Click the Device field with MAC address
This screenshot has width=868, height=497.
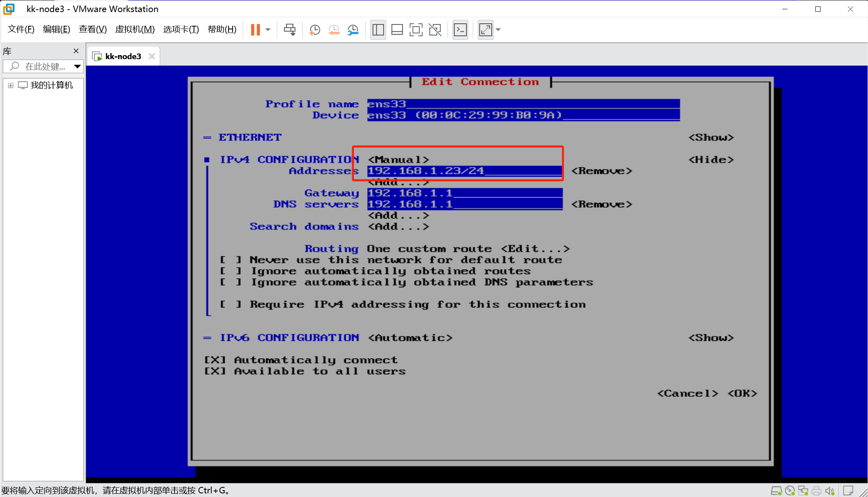pos(524,115)
